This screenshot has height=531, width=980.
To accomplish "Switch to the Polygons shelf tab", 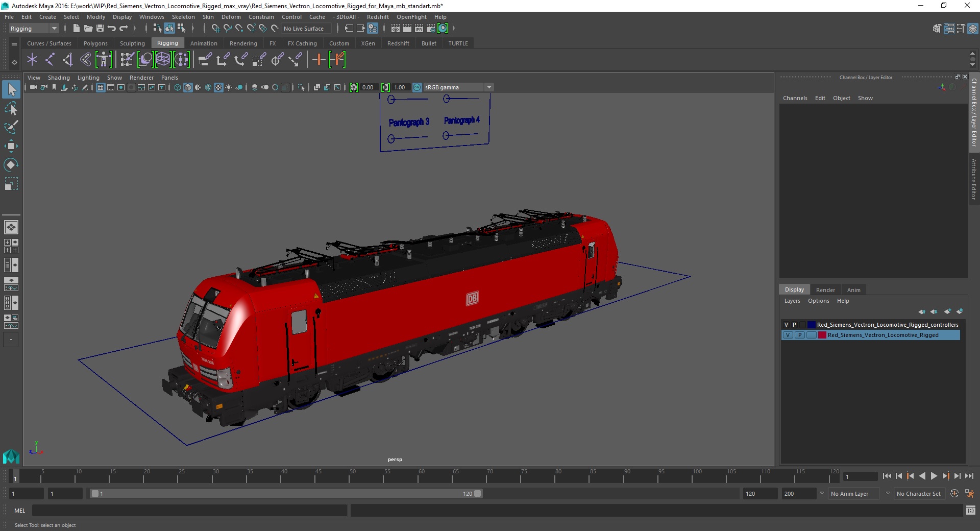I will click(x=95, y=43).
